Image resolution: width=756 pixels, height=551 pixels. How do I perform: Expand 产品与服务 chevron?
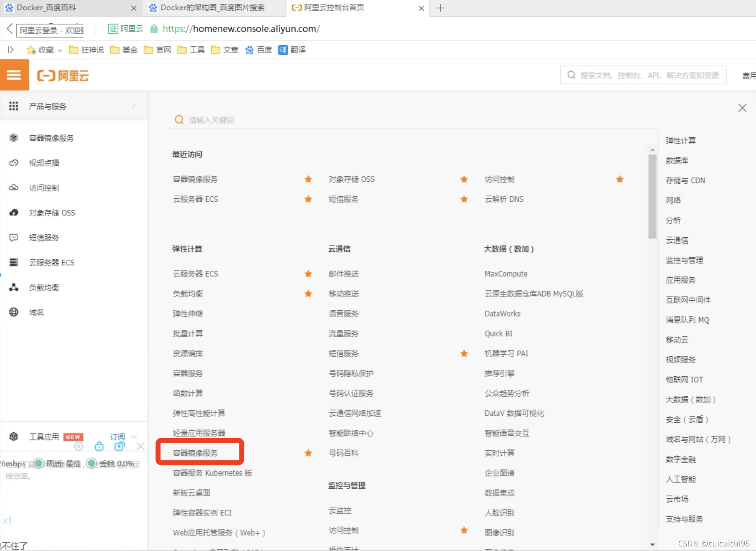[134, 106]
